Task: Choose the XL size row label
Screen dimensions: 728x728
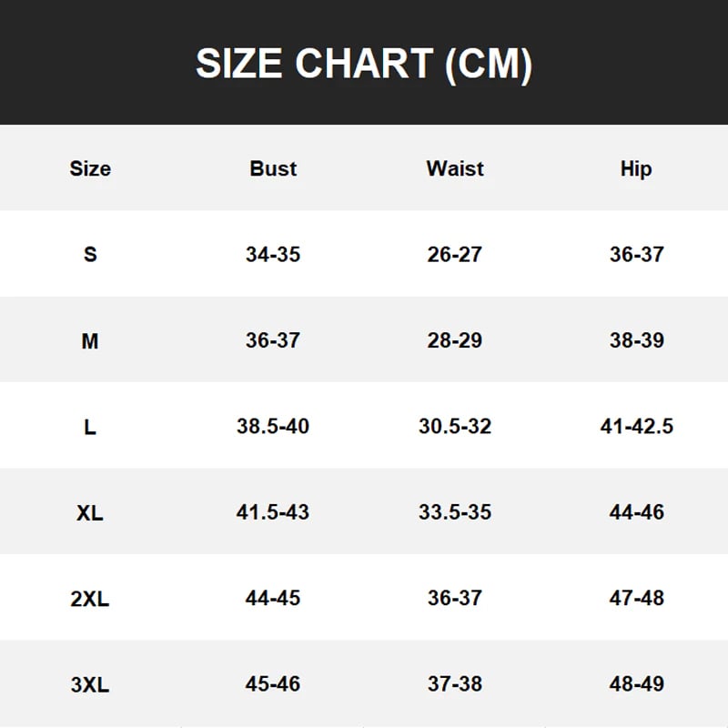Action: pos(90,512)
